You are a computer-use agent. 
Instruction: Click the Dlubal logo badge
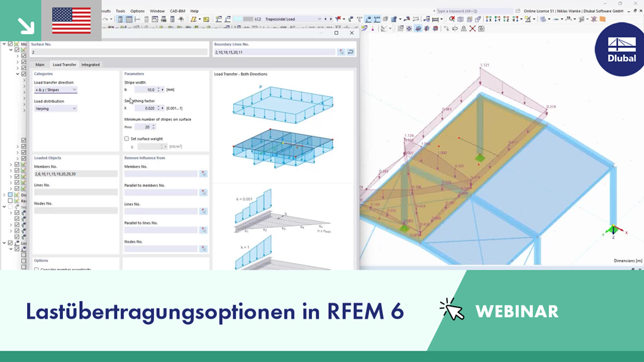(621, 49)
